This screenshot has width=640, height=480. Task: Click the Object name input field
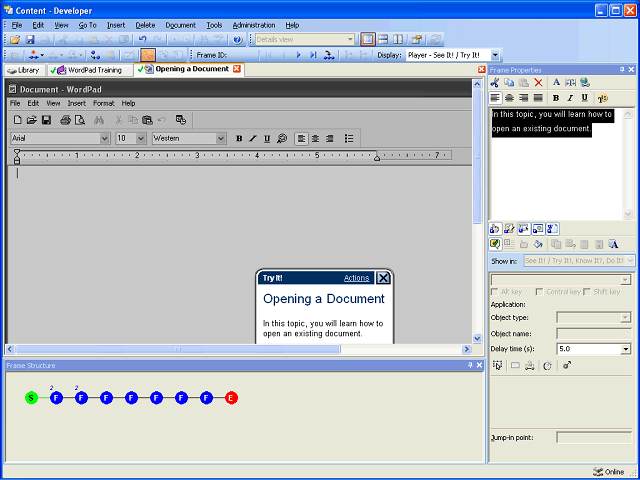pos(594,333)
